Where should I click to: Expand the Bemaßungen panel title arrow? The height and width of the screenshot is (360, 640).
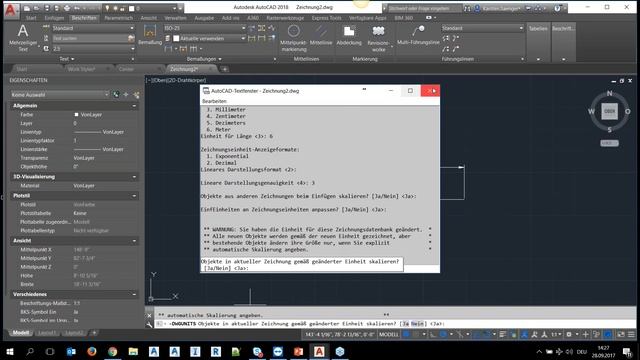point(220,59)
